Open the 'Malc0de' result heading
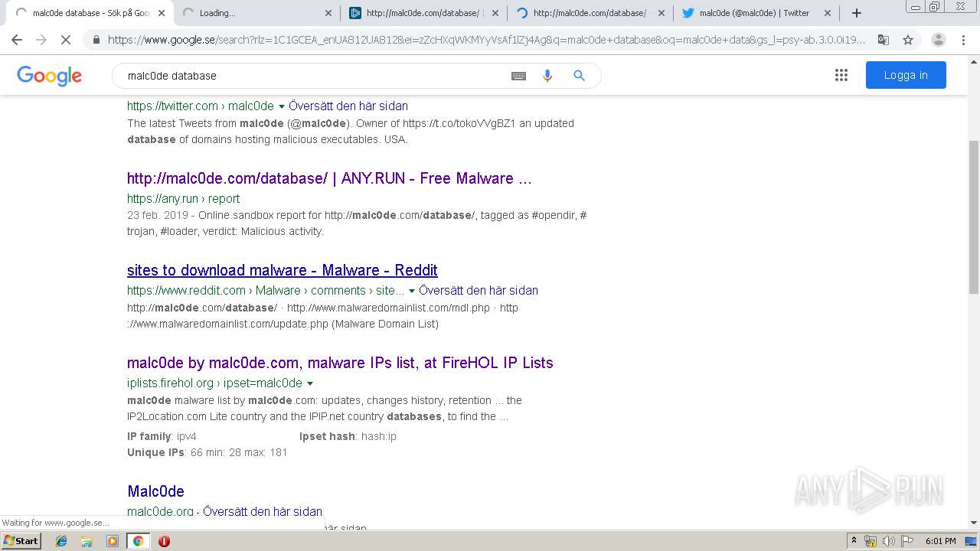The image size is (980, 551). tap(155, 491)
